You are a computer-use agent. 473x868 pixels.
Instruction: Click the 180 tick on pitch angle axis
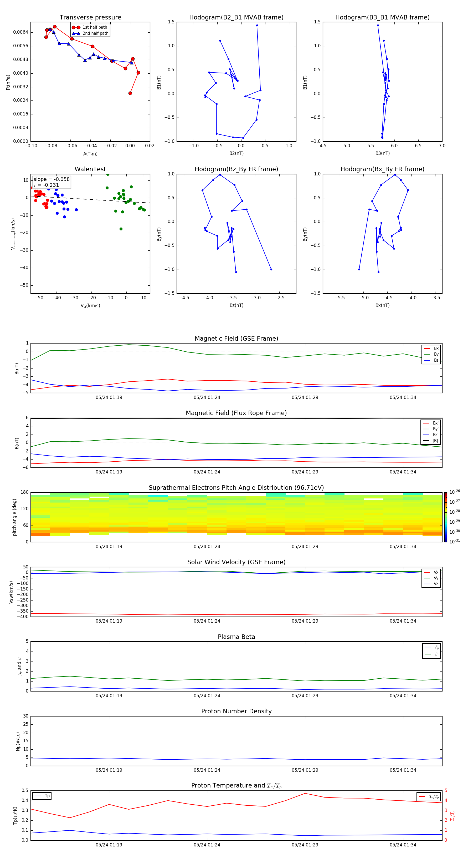[x=24, y=492]
